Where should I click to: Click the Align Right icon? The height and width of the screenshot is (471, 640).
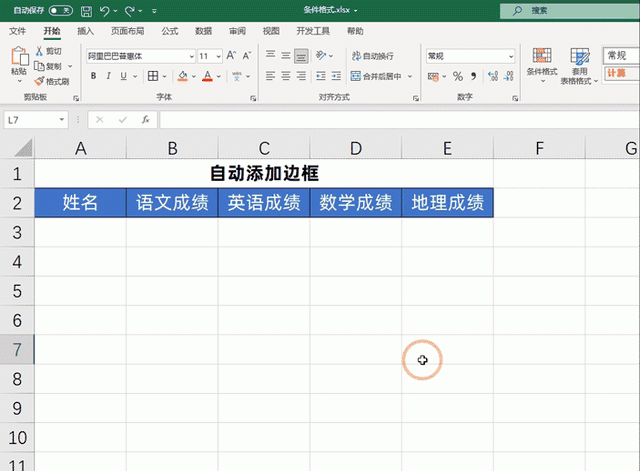301,76
